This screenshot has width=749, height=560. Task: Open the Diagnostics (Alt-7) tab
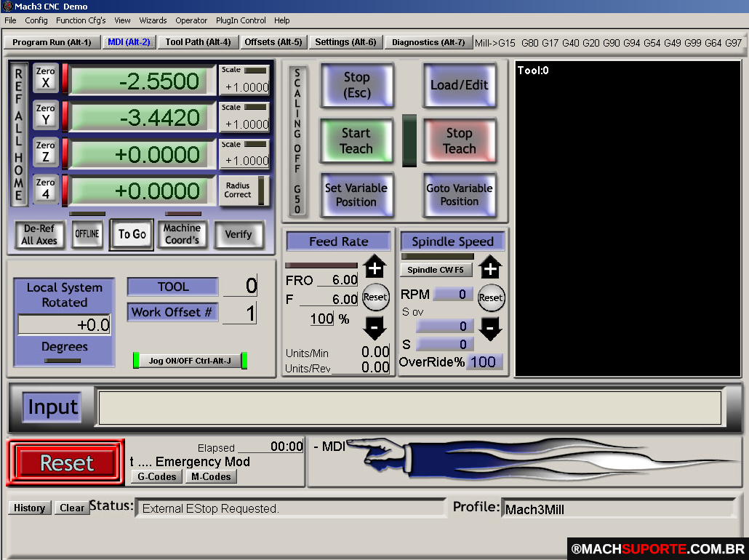(428, 42)
